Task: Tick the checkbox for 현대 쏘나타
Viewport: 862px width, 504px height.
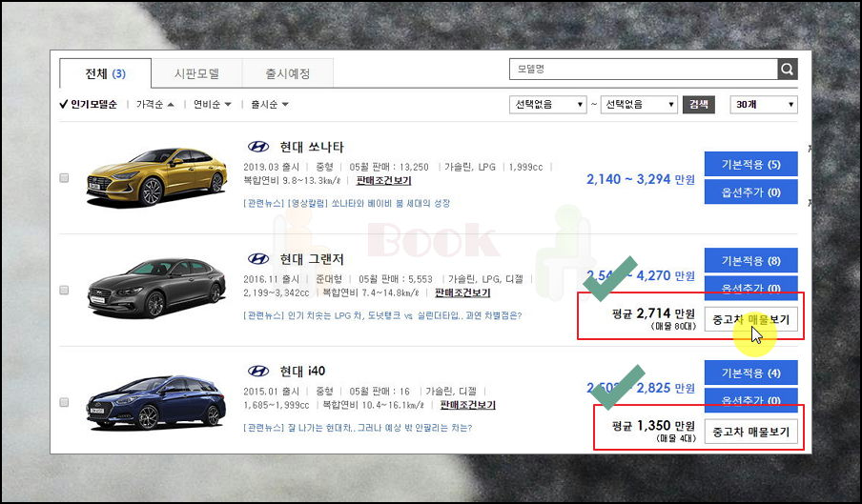Action: point(64,178)
